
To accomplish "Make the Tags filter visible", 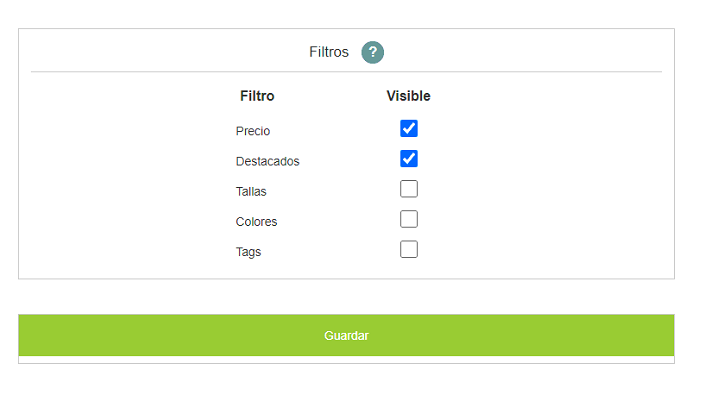I will tap(409, 250).
